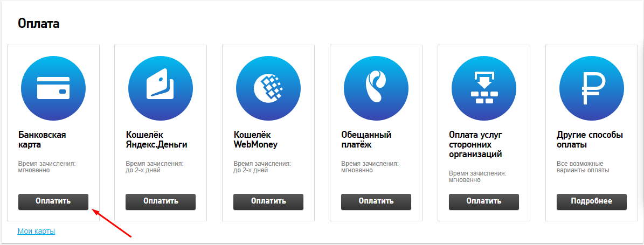Click Оплатить under Оплата услуг сторонних организаций
Image resolution: width=644 pixels, height=245 pixels.
(484, 201)
